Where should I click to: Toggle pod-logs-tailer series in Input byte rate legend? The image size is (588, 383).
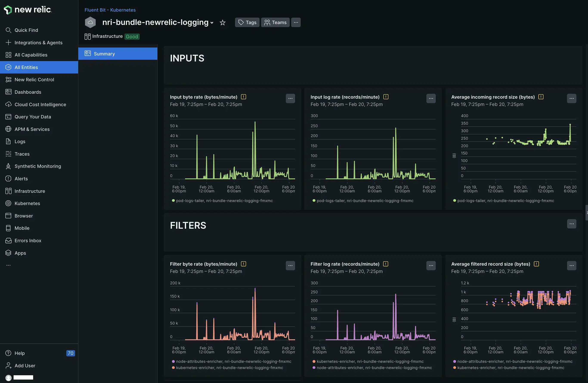(x=224, y=201)
